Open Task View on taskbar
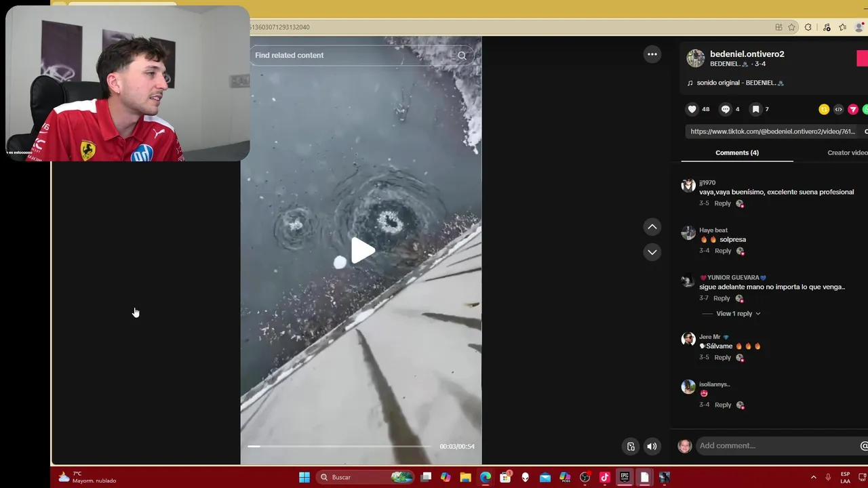The width and height of the screenshot is (868, 488). (x=426, y=477)
